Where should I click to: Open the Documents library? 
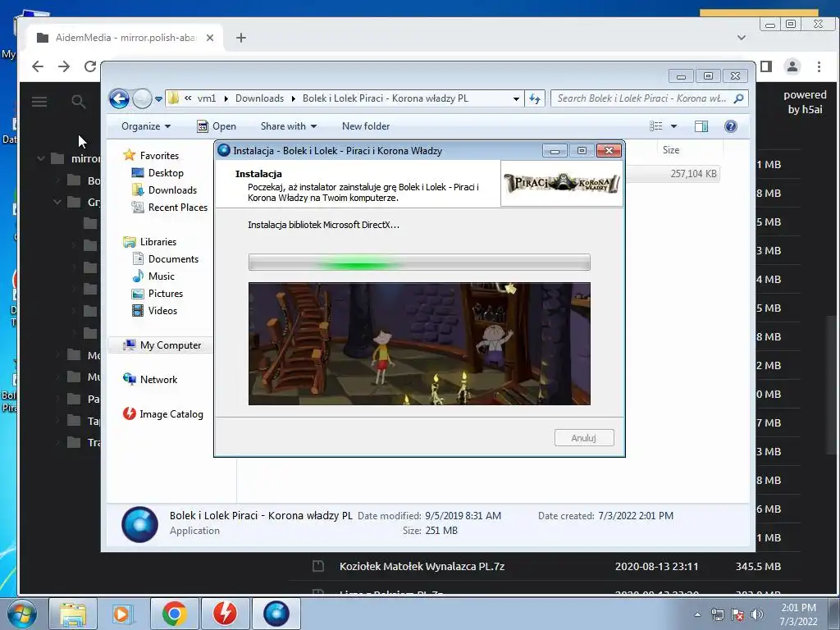[165, 258]
